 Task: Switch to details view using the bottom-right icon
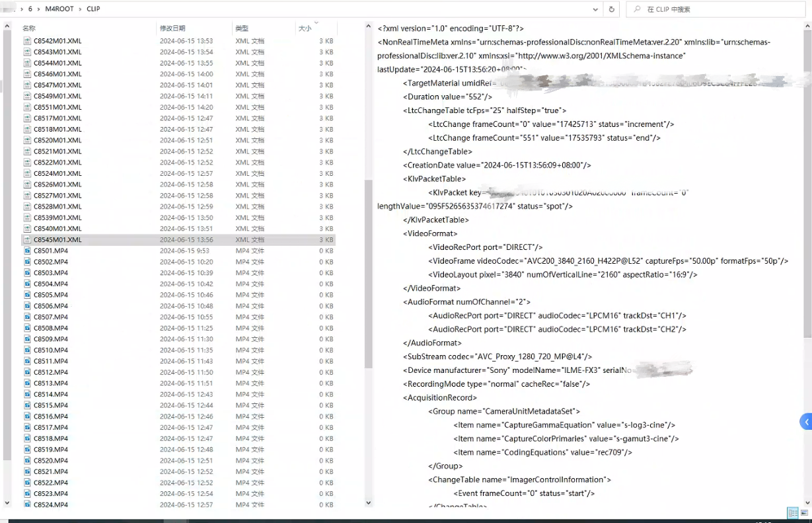[792, 513]
